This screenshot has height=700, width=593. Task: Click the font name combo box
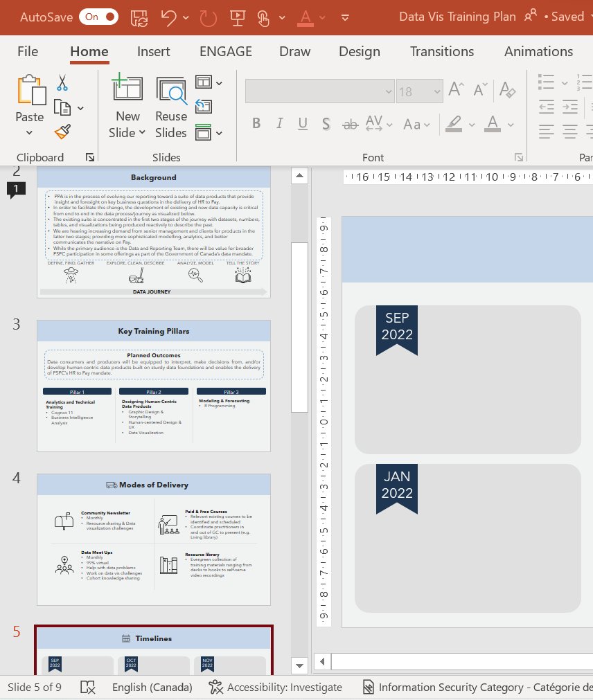pos(320,91)
